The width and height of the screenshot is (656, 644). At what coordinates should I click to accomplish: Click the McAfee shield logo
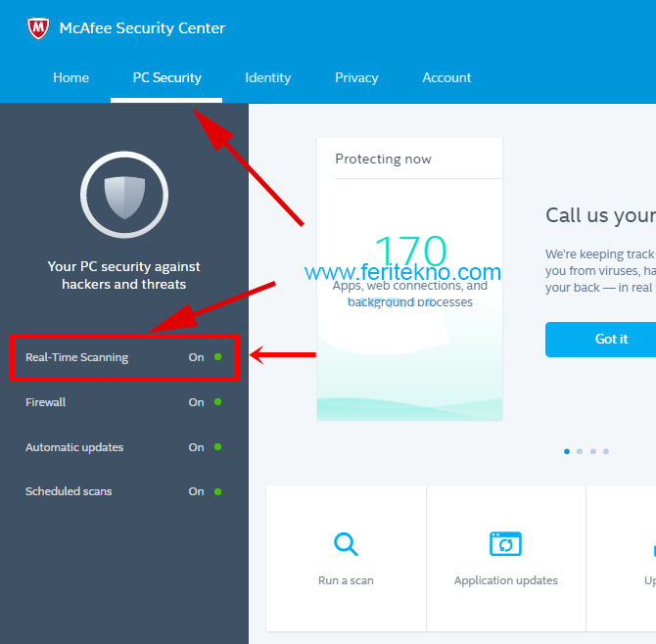pos(38,28)
